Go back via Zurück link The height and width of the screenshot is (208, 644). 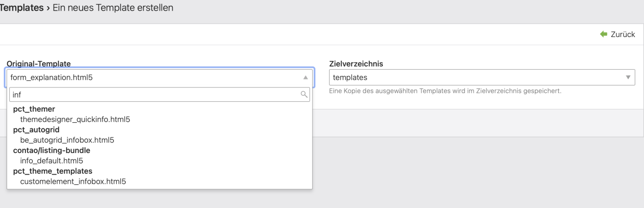[x=623, y=34]
